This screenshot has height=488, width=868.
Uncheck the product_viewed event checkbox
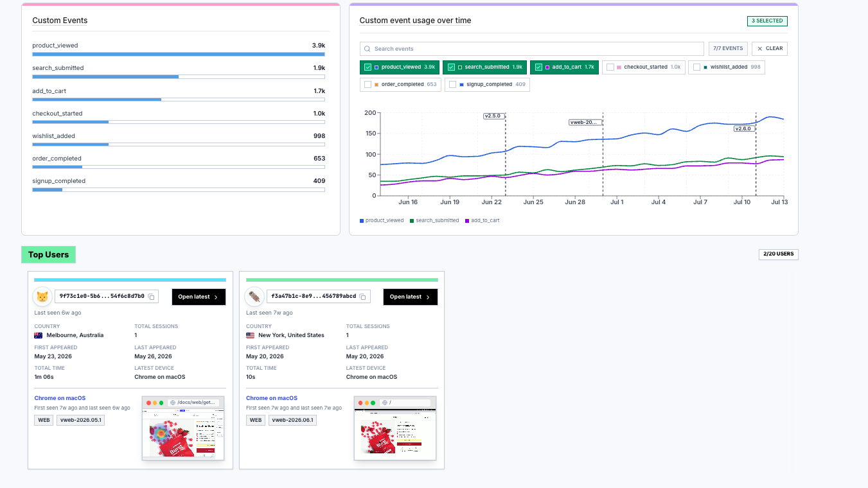tap(368, 67)
